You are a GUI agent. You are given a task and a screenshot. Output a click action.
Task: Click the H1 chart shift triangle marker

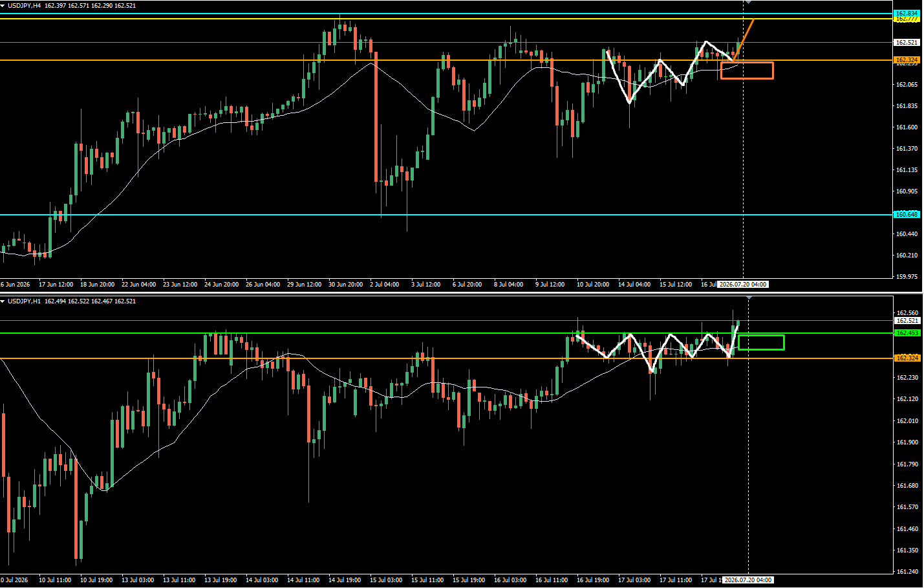[749, 298]
